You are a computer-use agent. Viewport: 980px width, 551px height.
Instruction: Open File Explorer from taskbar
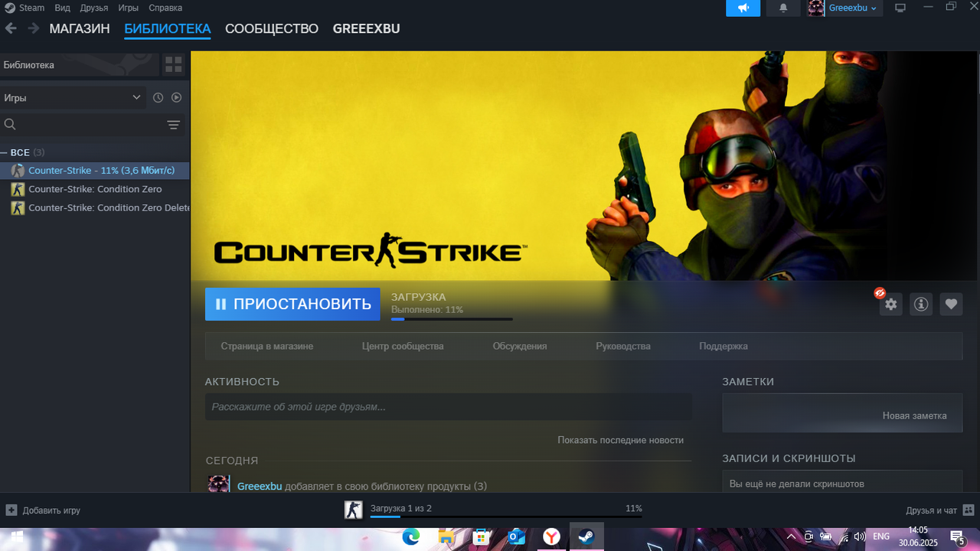click(x=446, y=537)
